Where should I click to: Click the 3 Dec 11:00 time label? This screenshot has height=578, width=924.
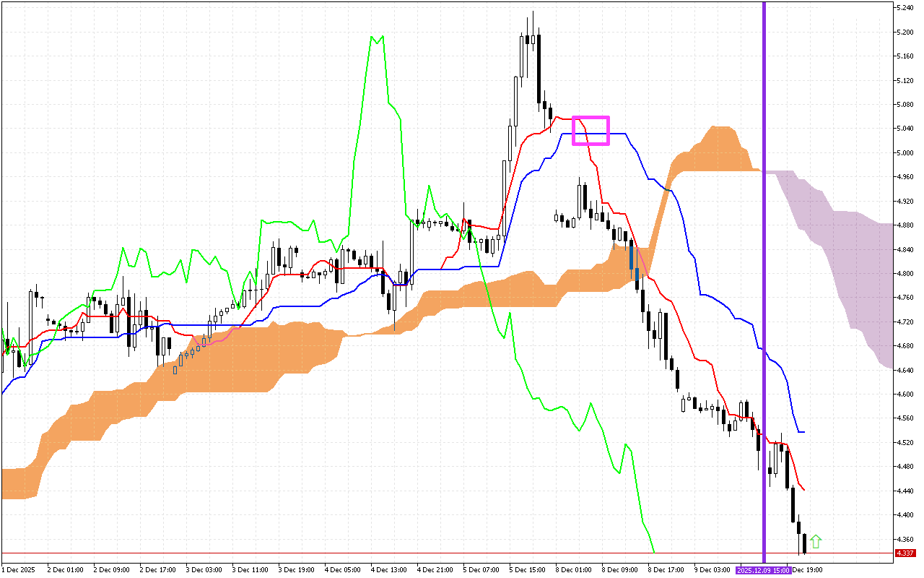coord(249,570)
